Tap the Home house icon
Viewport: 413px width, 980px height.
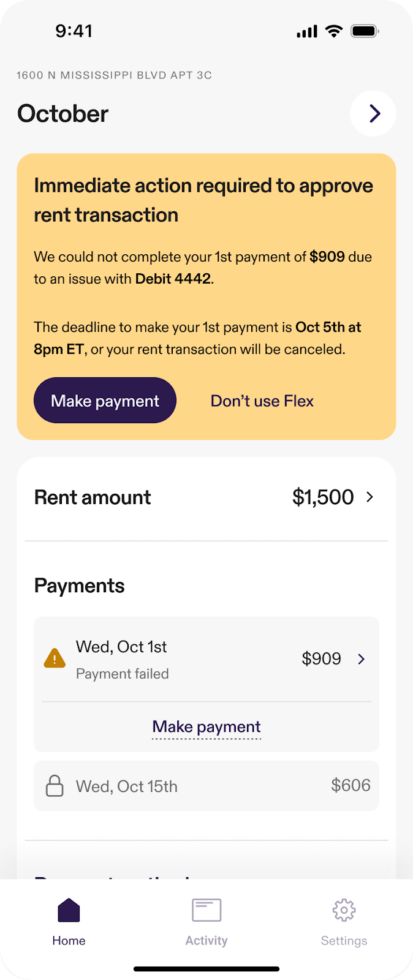pyautogui.click(x=69, y=910)
